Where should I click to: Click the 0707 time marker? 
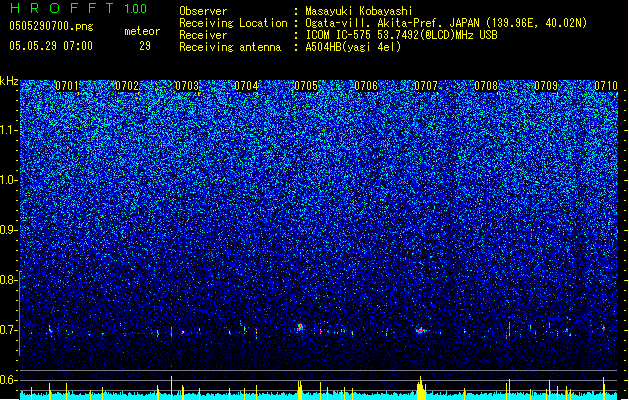(x=426, y=86)
